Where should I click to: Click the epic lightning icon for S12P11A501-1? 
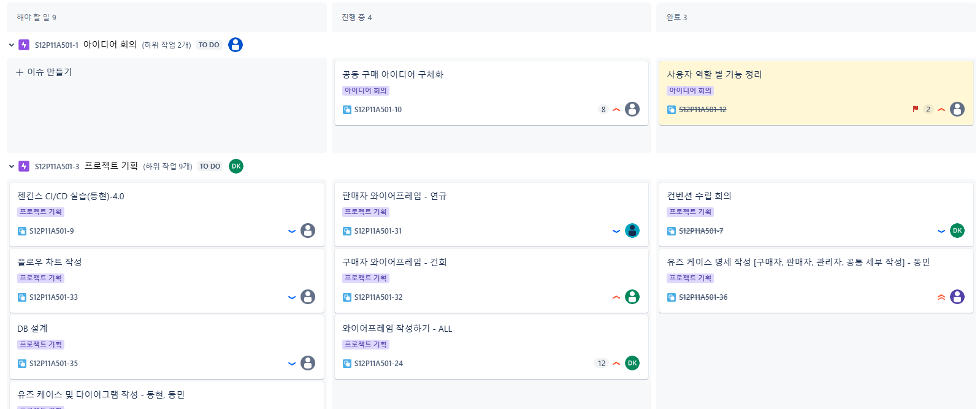24,45
